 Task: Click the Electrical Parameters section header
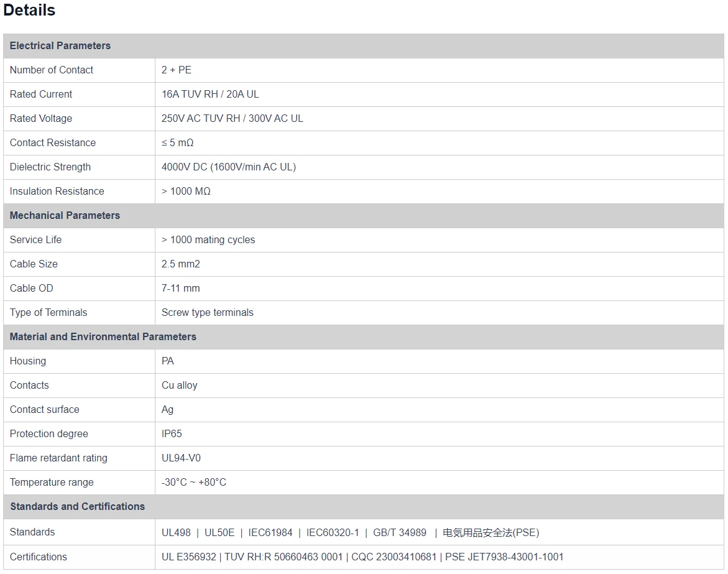[x=60, y=45]
